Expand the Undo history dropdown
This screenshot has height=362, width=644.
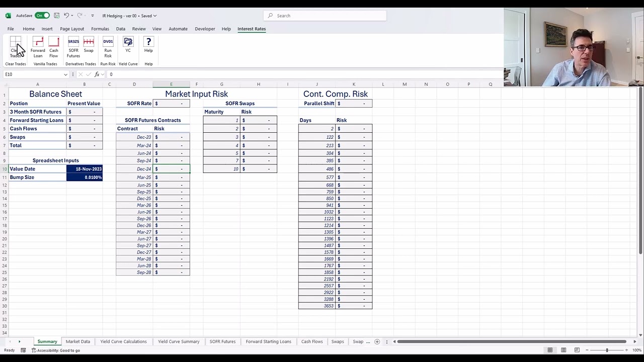(x=72, y=16)
